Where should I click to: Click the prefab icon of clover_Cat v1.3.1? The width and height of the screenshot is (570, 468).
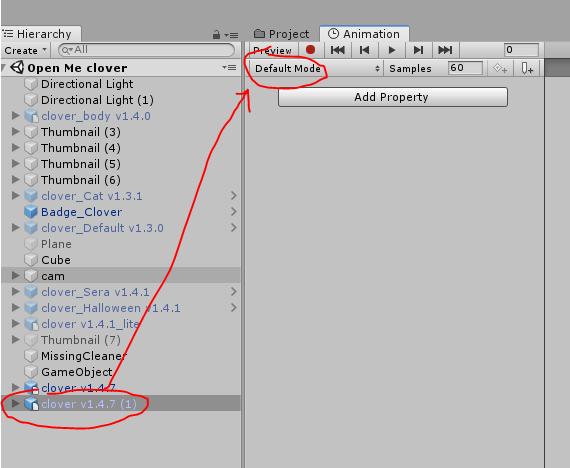(31, 196)
